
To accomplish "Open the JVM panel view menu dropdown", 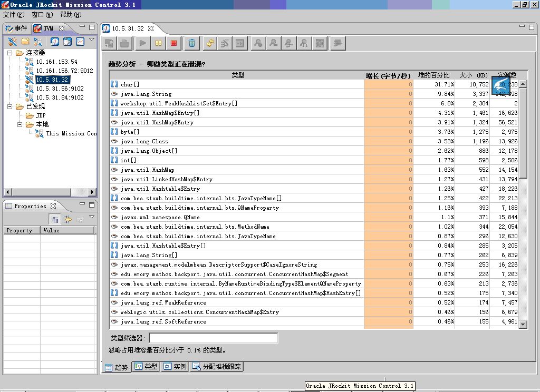I will pyautogui.click(x=92, y=40).
